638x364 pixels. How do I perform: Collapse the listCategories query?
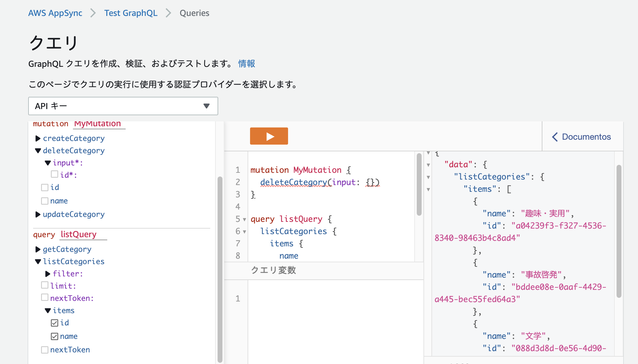tap(38, 262)
